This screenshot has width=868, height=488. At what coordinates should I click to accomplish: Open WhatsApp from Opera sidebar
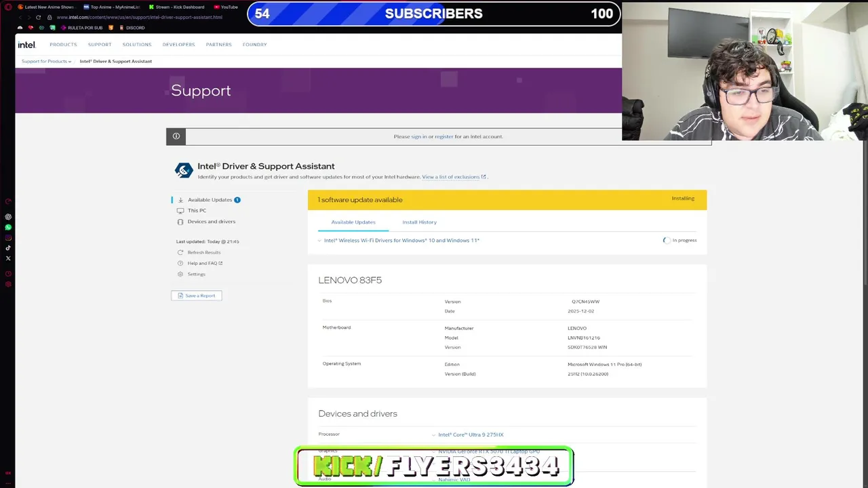pyautogui.click(x=8, y=227)
